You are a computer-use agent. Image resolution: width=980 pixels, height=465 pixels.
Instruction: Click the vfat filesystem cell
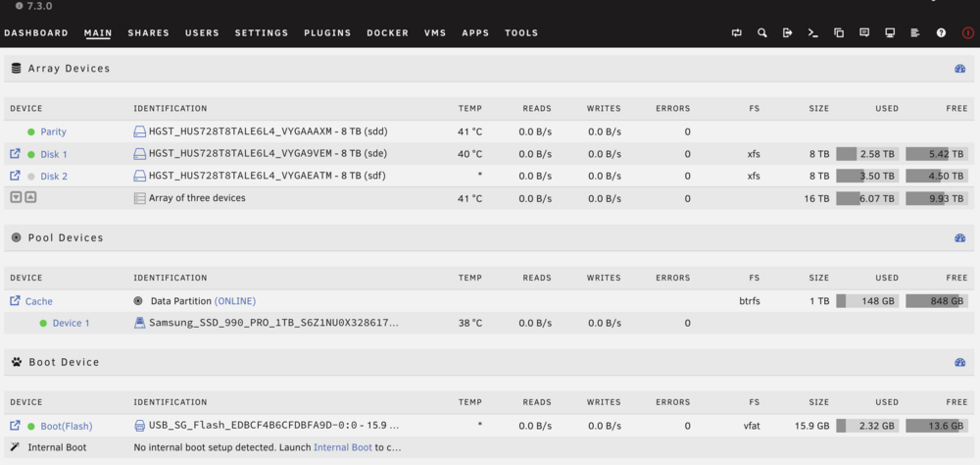click(x=752, y=426)
